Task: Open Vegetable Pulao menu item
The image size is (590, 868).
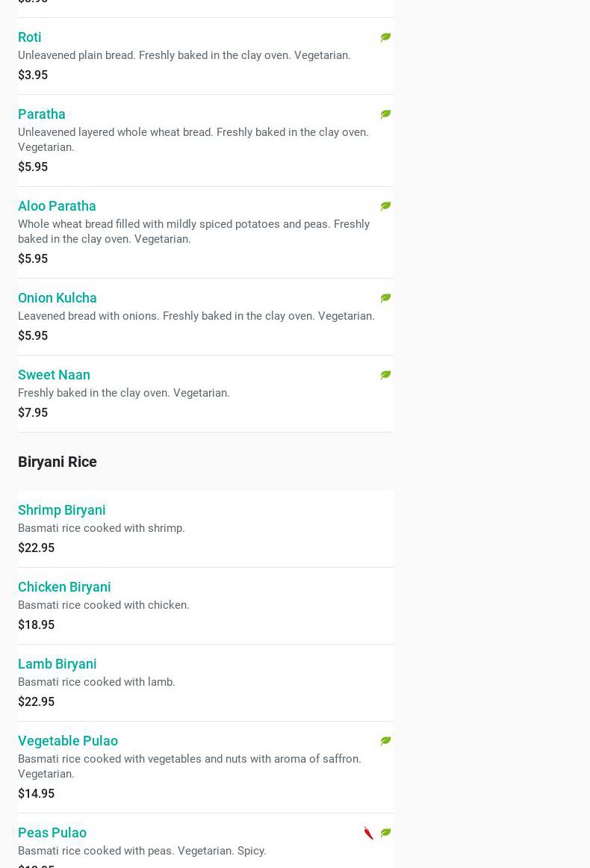Action: [68, 741]
